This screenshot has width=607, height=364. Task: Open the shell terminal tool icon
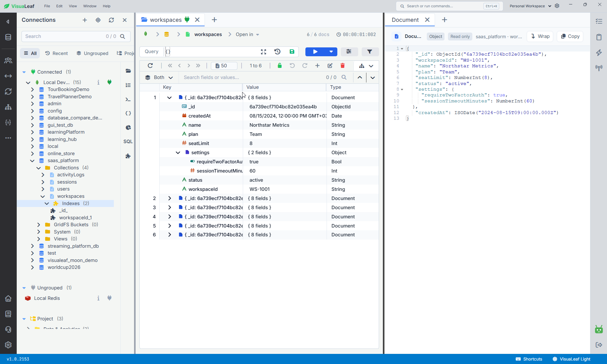(128, 99)
